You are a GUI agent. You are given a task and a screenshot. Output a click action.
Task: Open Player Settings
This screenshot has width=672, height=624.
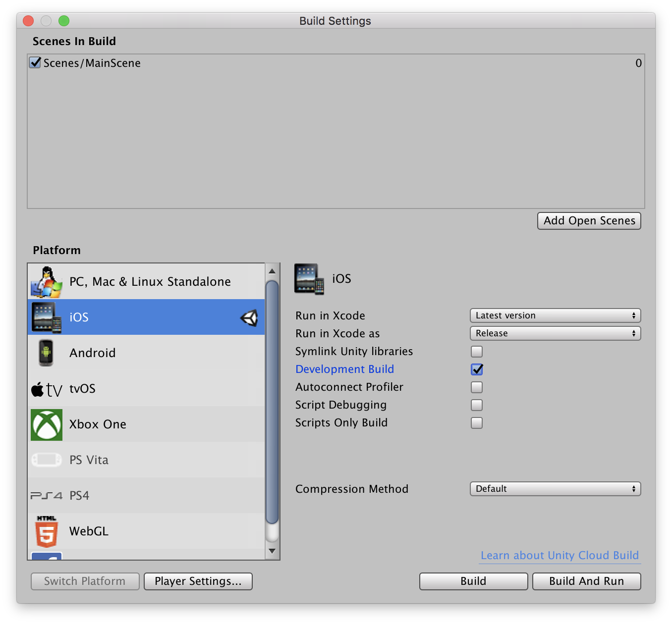[x=198, y=581]
